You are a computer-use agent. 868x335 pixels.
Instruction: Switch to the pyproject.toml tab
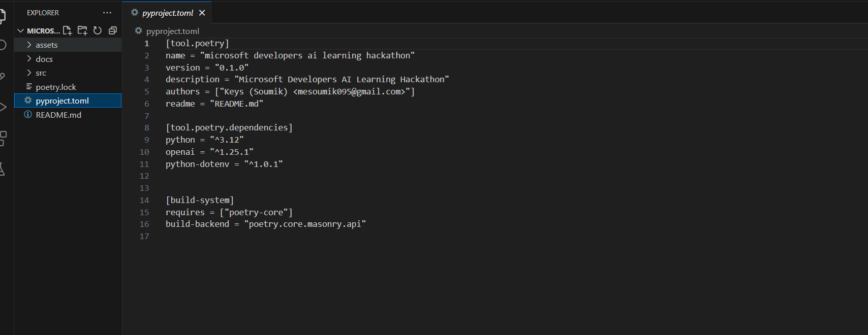pyautogui.click(x=168, y=13)
